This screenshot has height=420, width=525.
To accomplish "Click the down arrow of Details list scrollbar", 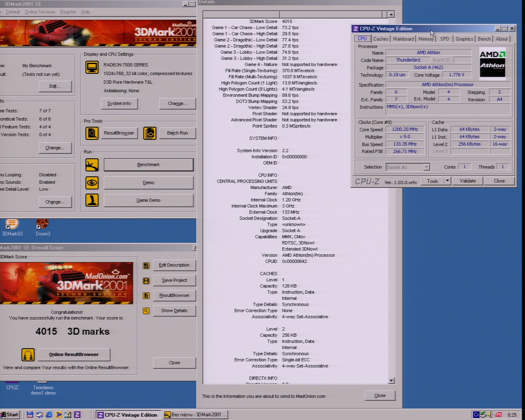I will tap(391, 381).
